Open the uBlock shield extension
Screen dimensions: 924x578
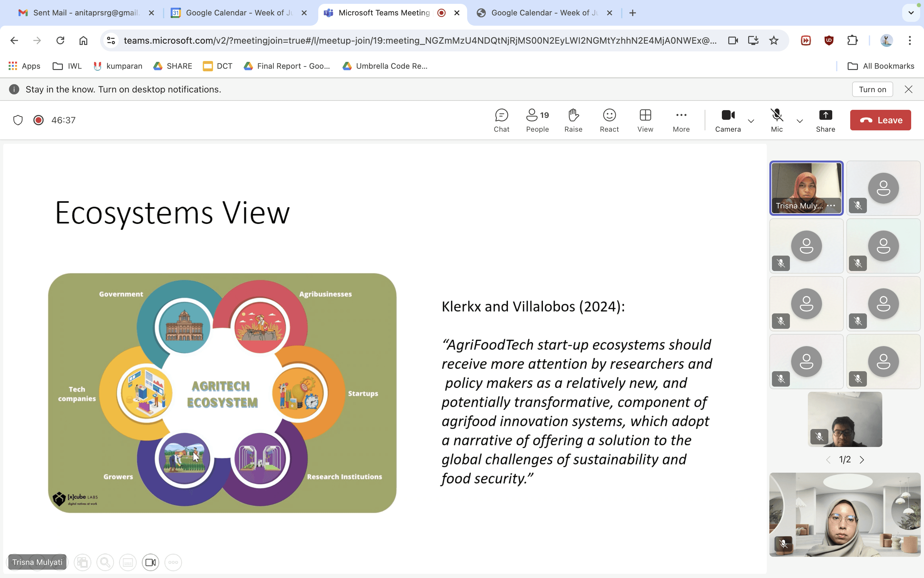click(829, 40)
